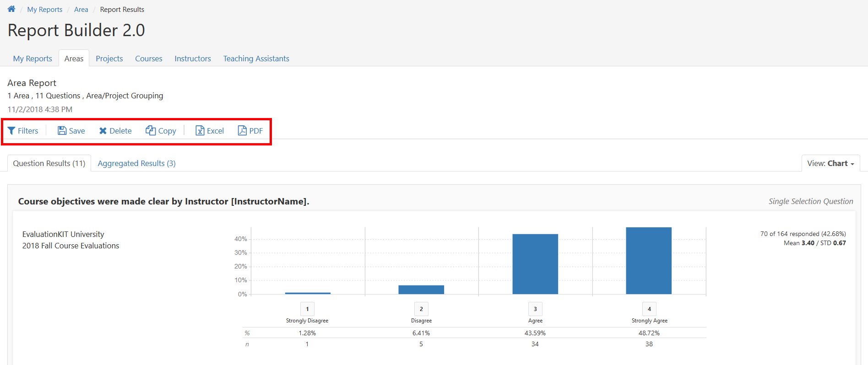Image resolution: width=868 pixels, height=365 pixels.
Task: Click '70 of 164 responded (42.68%)' text
Action: click(x=803, y=234)
